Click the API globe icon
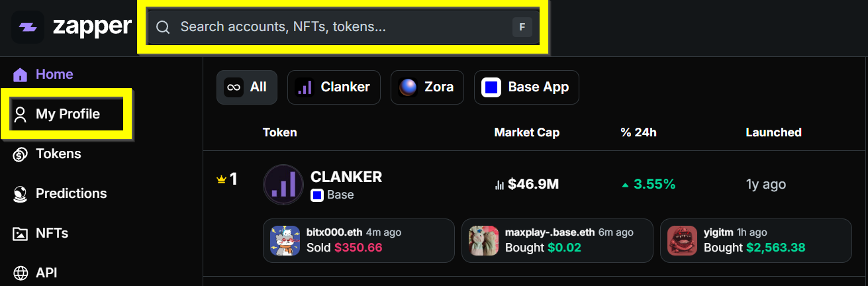 click(x=21, y=273)
